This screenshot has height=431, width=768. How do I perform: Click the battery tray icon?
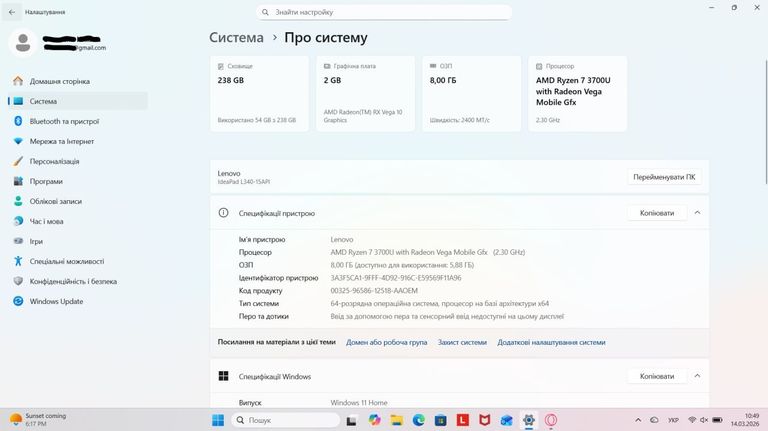[x=717, y=420]
